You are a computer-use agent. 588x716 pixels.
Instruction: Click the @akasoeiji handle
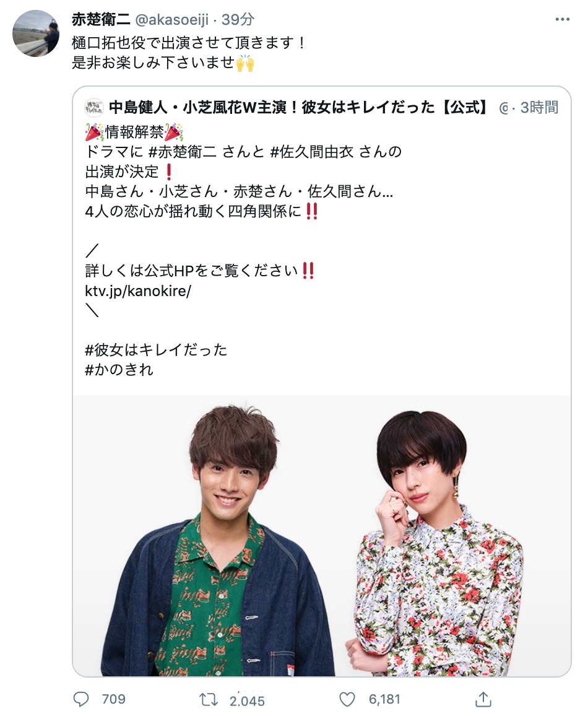pyautogui.click(x=173, y=20)
